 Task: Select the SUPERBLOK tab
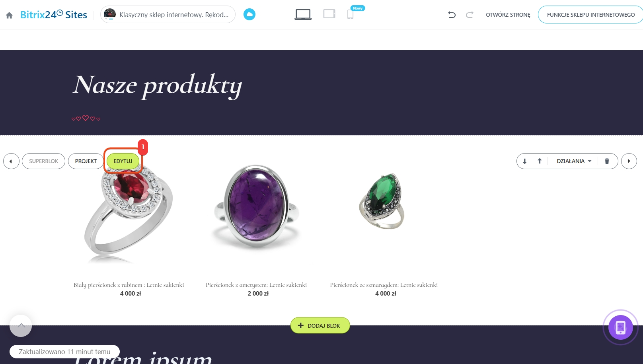[x=43, y=161]
